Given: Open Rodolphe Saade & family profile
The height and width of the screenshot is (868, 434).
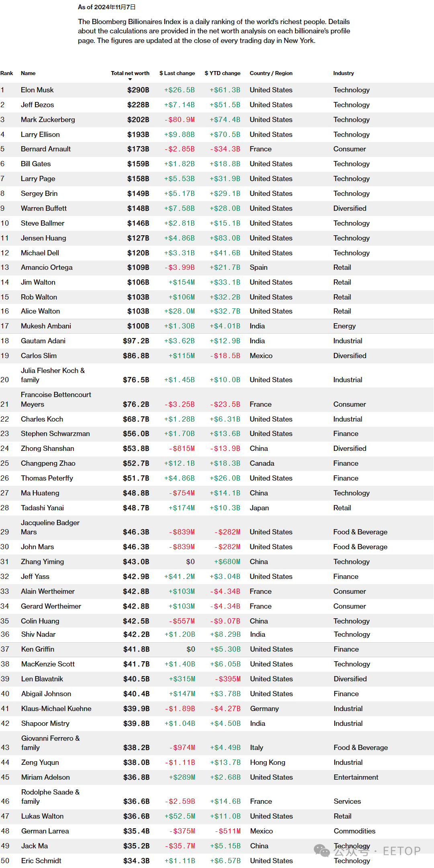Looking at the screenshot, I should 50,797.
